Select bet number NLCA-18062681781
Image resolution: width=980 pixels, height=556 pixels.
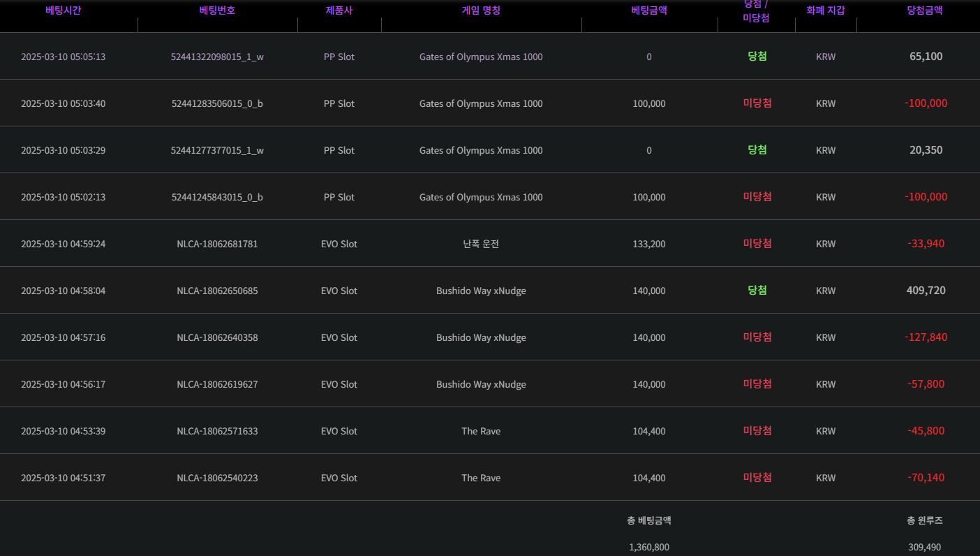[217, 244]
